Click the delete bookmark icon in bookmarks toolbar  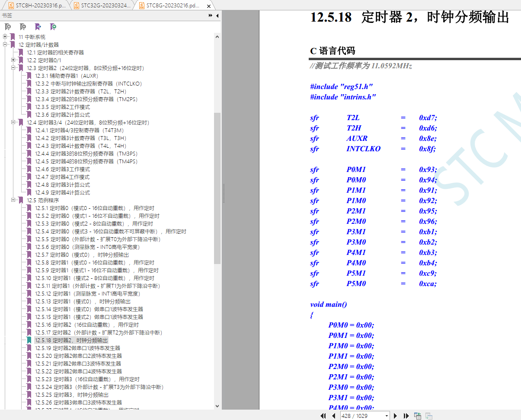8,27
